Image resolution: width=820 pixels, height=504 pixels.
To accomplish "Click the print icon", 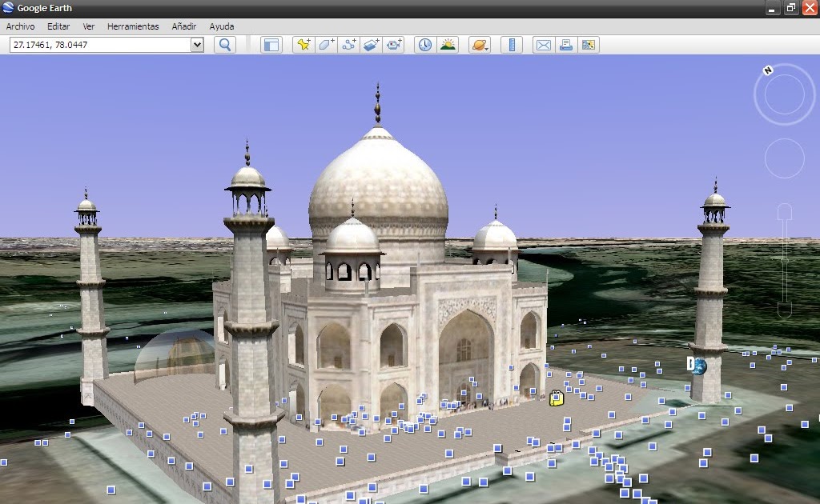I will (566, 45).
